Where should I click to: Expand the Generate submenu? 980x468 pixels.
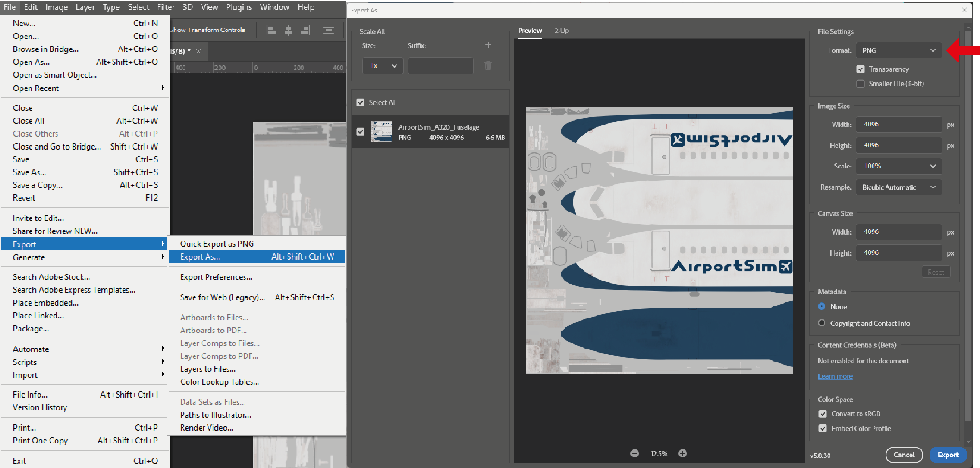click(x=86, y=257)
